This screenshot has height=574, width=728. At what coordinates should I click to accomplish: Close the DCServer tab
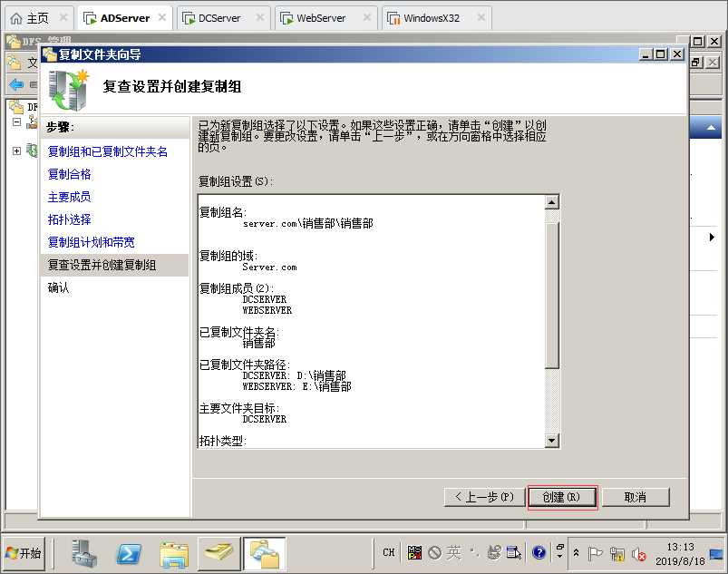coord(260,17)
